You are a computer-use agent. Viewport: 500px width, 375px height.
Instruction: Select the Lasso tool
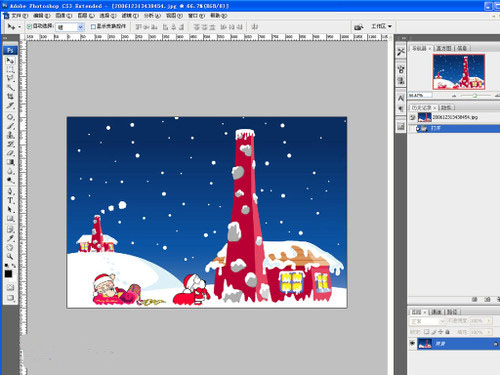pyautogui.click(x=10, y=77)
